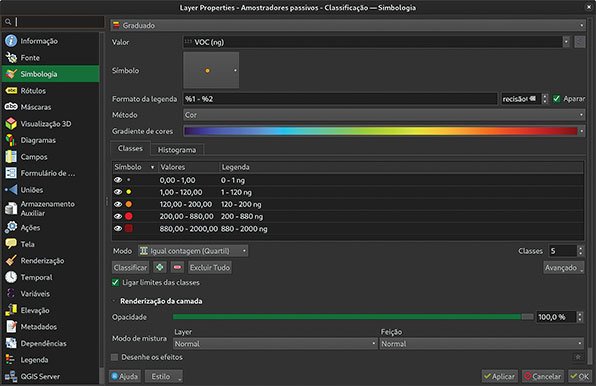
Task: Open the Renderização brush icon
Action: click(x=11, y=261)
